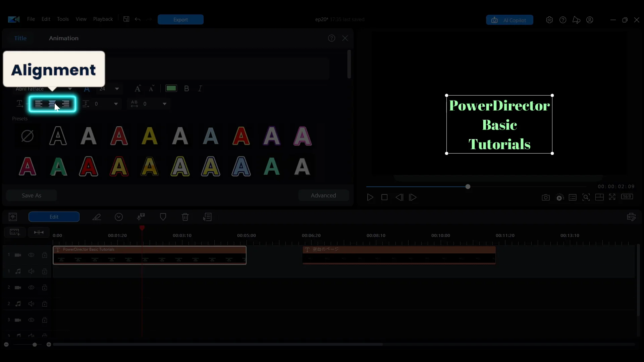Open the File menu
644x362 pixels.
(31, 19)
